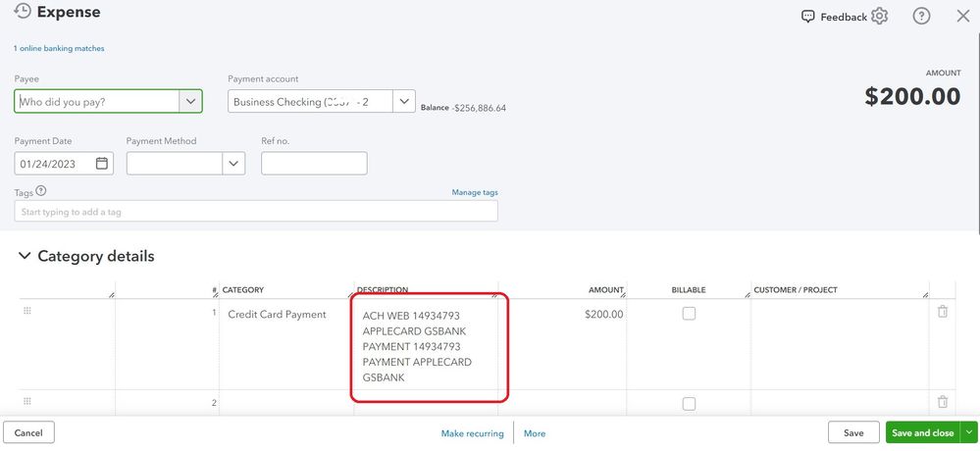Open 1 online banking matches link
980x451 pixels.
point(59,48)
